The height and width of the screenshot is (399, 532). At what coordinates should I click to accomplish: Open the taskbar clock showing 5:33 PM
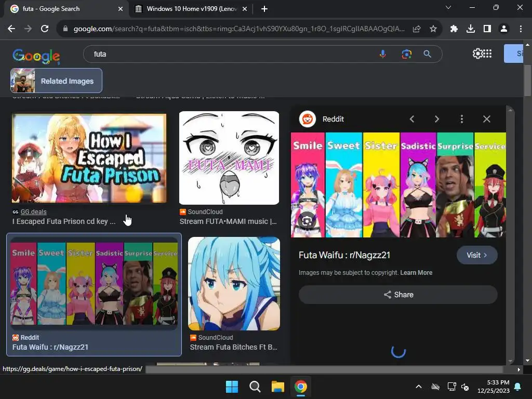pyautogui.click(x=494, y=387)
